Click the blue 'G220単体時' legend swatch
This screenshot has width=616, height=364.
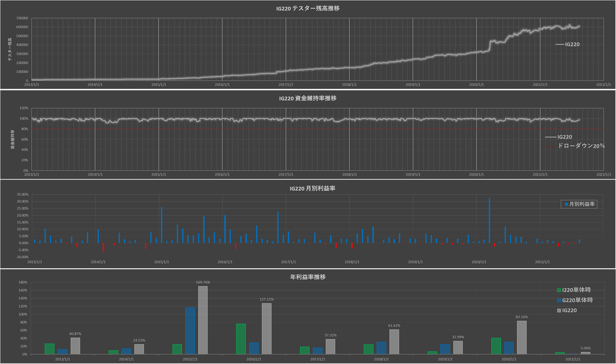559,301
